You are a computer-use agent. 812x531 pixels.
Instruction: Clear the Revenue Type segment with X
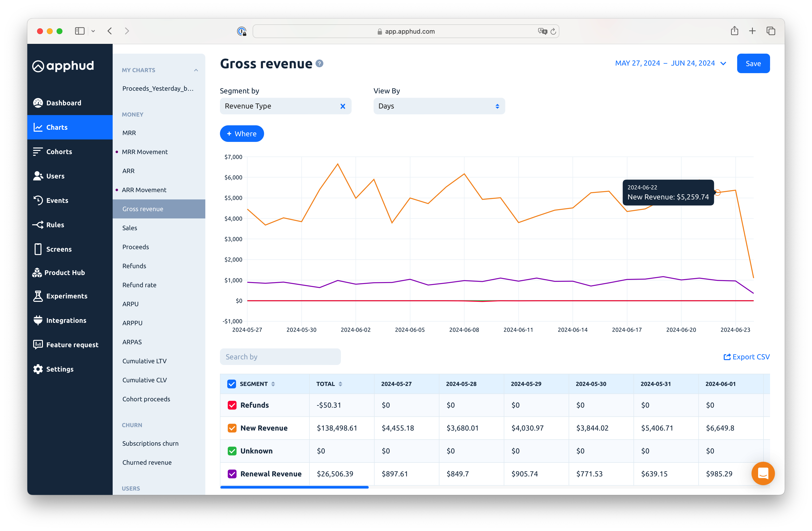coord(343,106)
